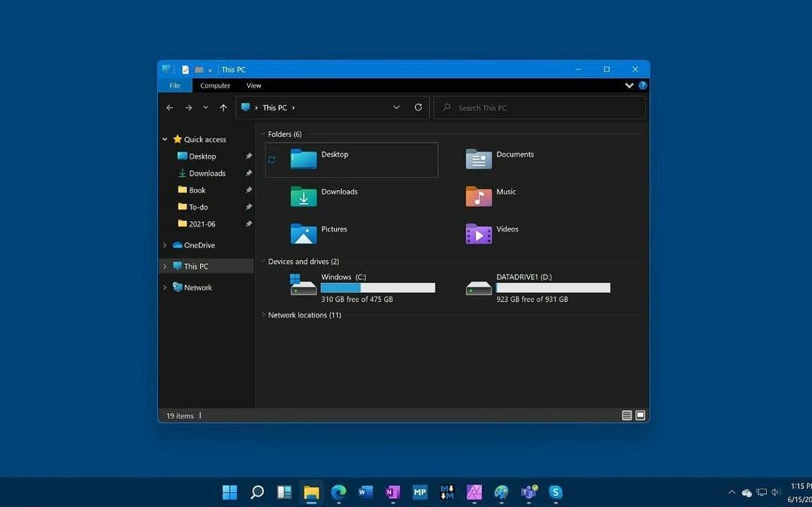Unpin Downloads from Quick access
Image resolution: width=812 pixels, height=507 pixels.
click(249, 173)
